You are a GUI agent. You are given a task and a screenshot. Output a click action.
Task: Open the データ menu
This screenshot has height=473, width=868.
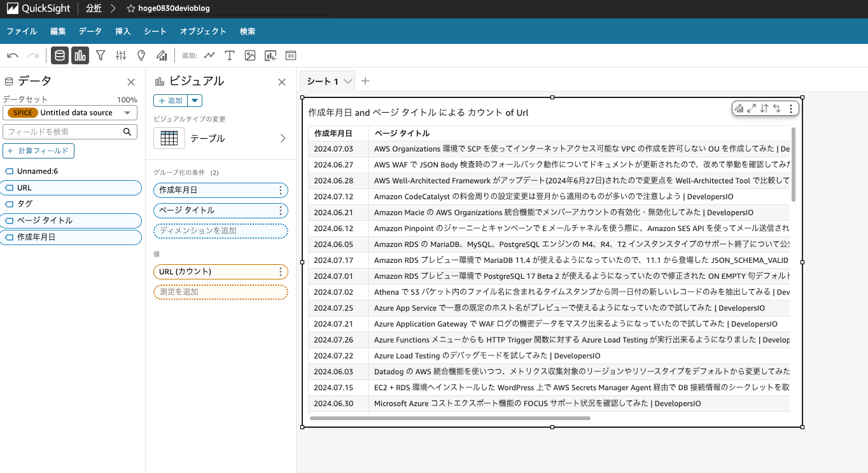click(90, 31)
